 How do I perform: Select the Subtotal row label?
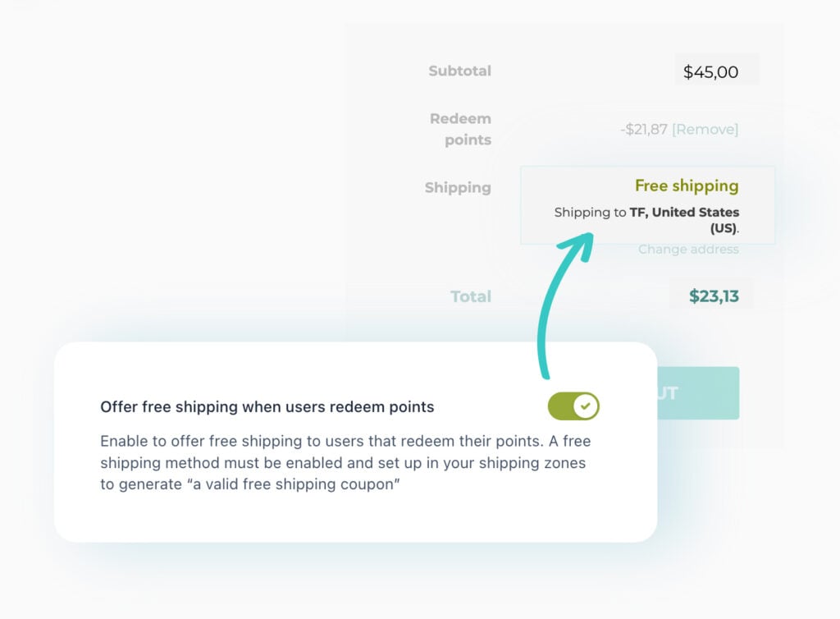point(460,71)
